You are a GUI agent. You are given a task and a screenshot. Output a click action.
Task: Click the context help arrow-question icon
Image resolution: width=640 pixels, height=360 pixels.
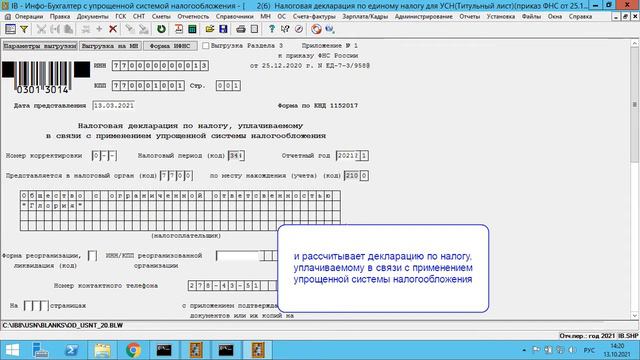(285, 29)
